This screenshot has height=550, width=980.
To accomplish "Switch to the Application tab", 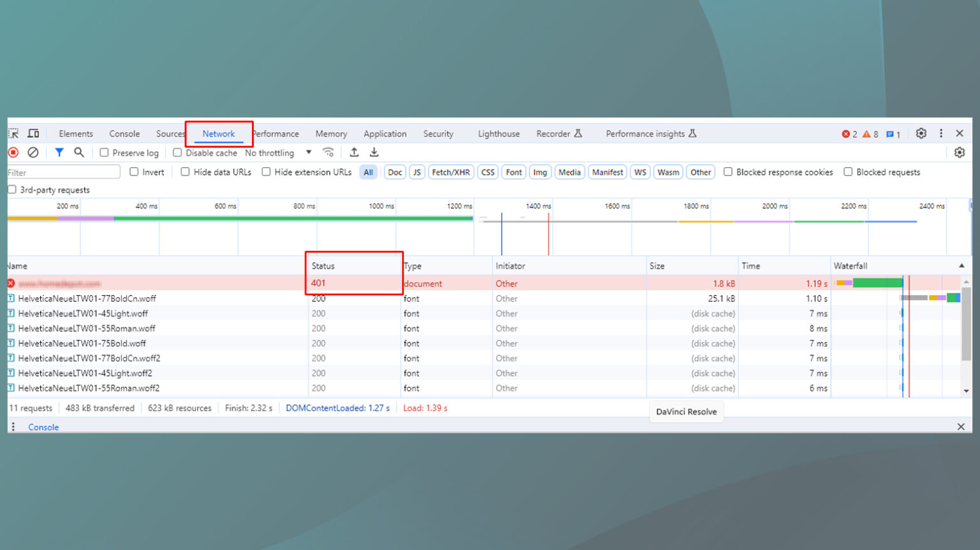I will click(385, 133).
